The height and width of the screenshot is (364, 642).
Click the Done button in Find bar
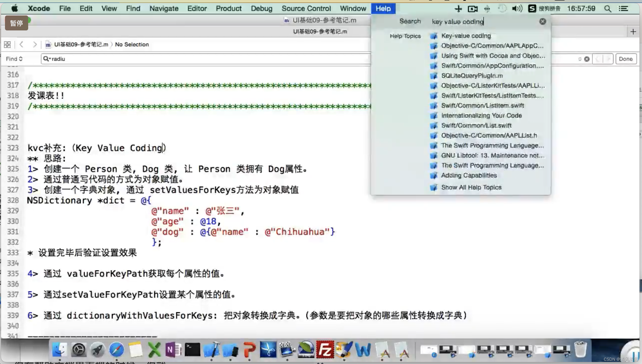(x=626, y=59)
